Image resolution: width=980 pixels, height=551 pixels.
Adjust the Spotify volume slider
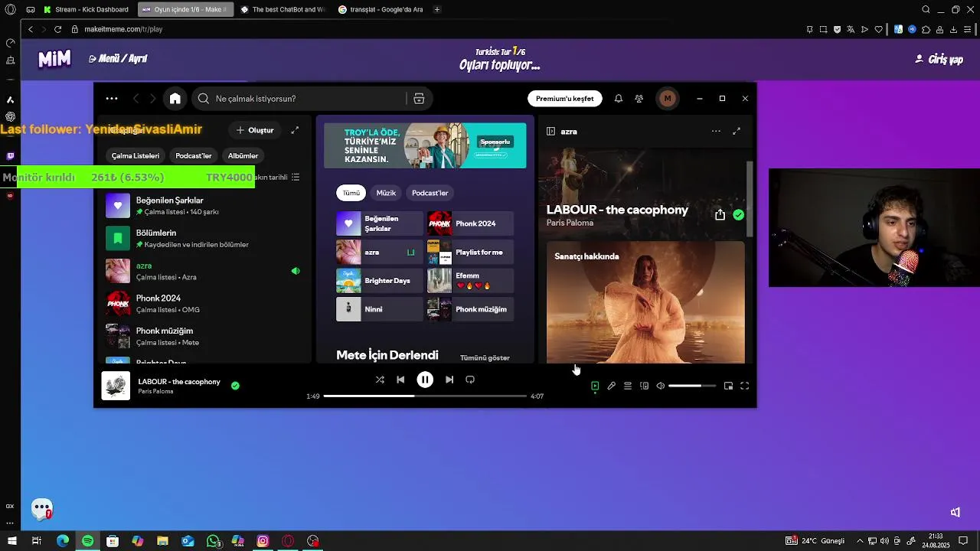692,386
